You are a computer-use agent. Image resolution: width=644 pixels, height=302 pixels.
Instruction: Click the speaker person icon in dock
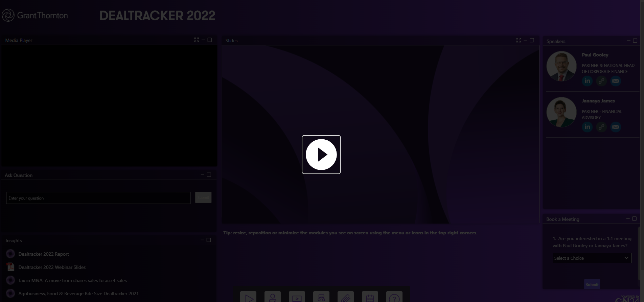point(272,297)
